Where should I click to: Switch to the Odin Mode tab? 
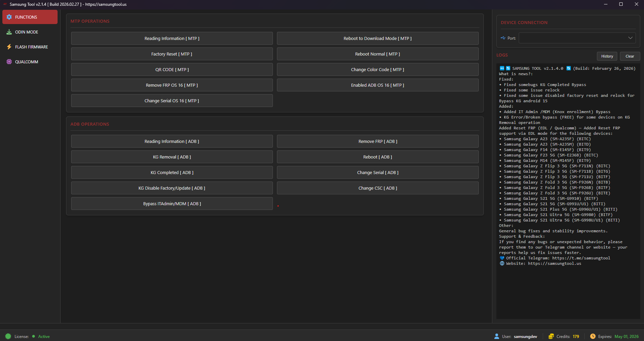coord(26,32)
